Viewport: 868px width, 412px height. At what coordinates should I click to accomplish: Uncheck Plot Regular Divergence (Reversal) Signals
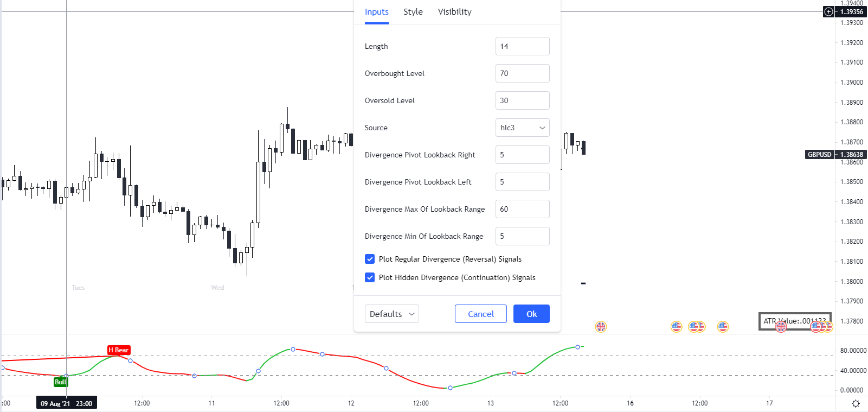coord(370,259)
